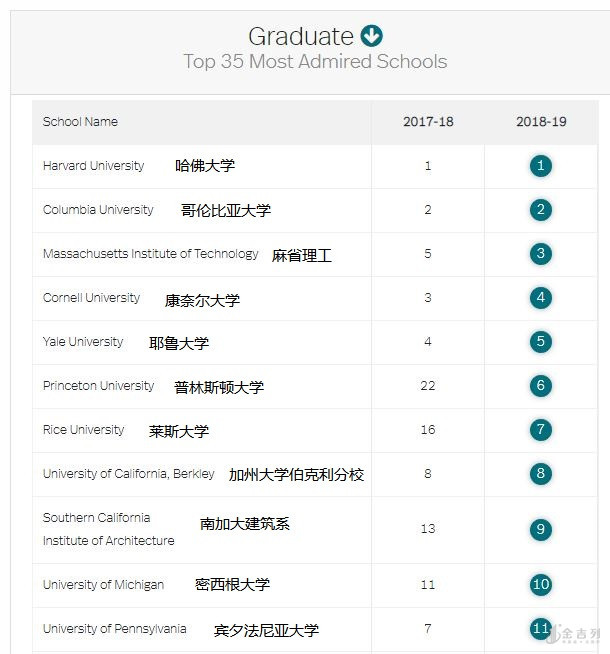Select University of Michigan text

click(103, 585)
